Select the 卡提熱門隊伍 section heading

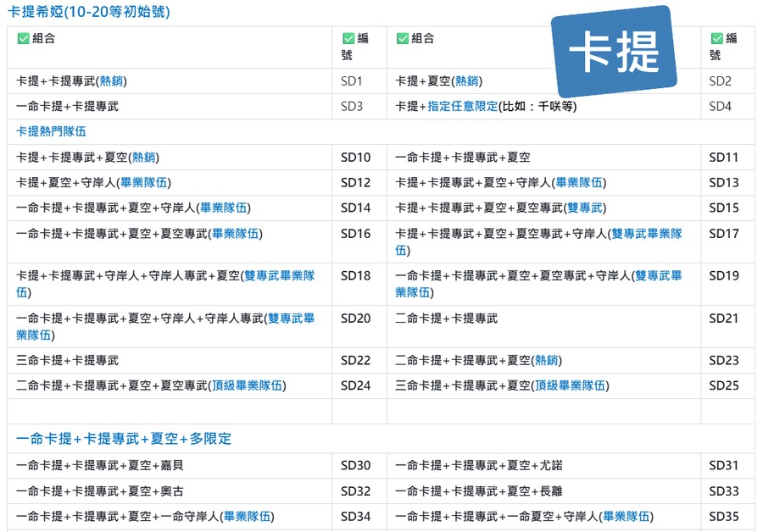click(x=51, y=131)
